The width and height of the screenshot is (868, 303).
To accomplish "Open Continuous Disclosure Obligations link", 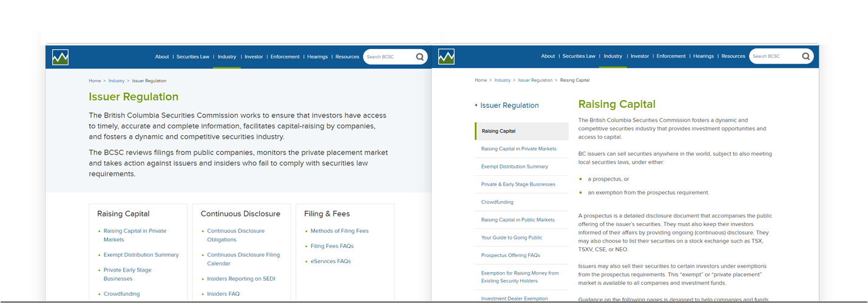I will (x=236, y=235).
